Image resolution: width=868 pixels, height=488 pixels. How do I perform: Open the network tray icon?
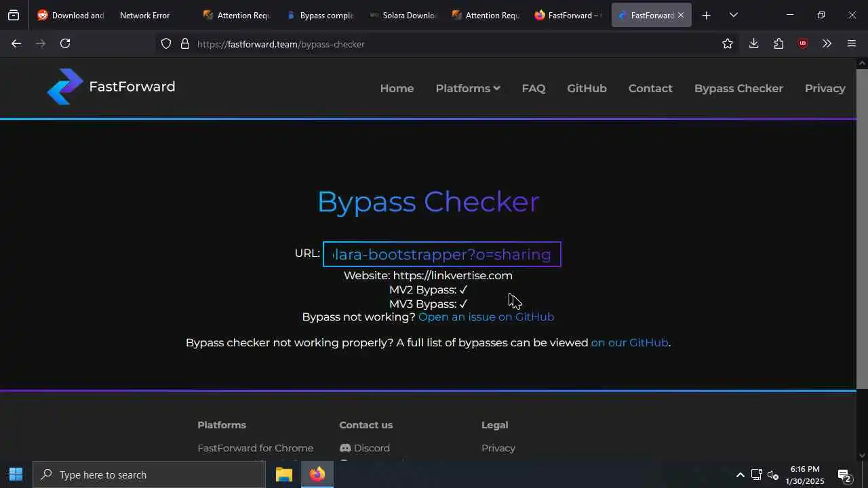[x=756, y=474]
